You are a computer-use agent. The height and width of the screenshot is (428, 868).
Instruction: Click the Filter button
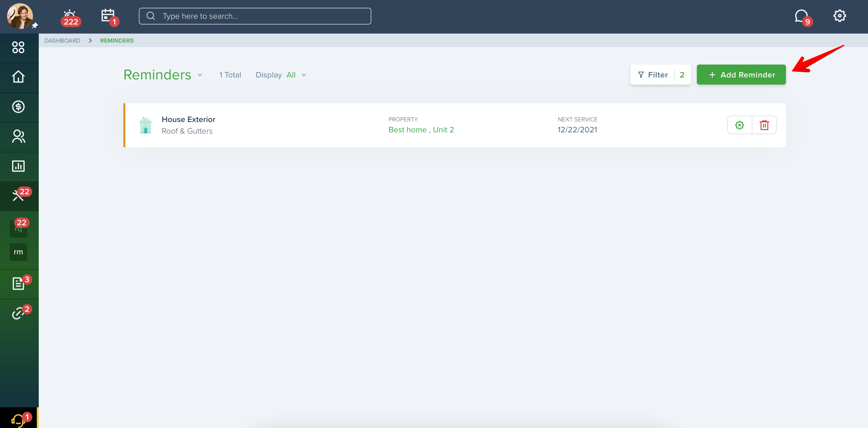(x=660, y=75)
